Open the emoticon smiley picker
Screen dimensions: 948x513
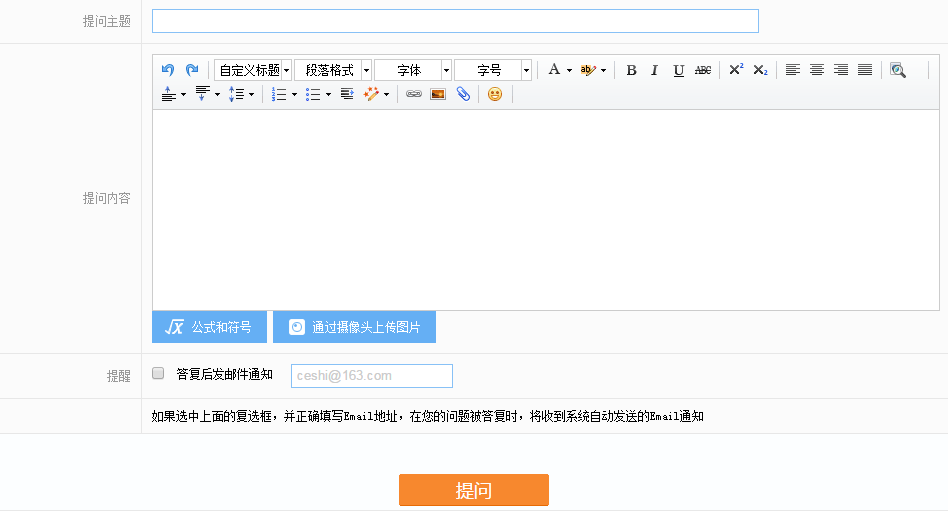495,94
